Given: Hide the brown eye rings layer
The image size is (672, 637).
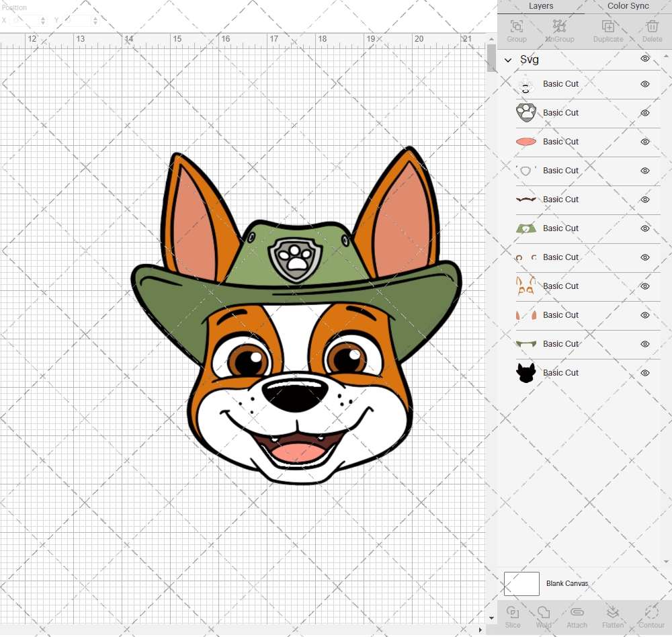Looking at the screenshot, I should click(x=645, y=257).
